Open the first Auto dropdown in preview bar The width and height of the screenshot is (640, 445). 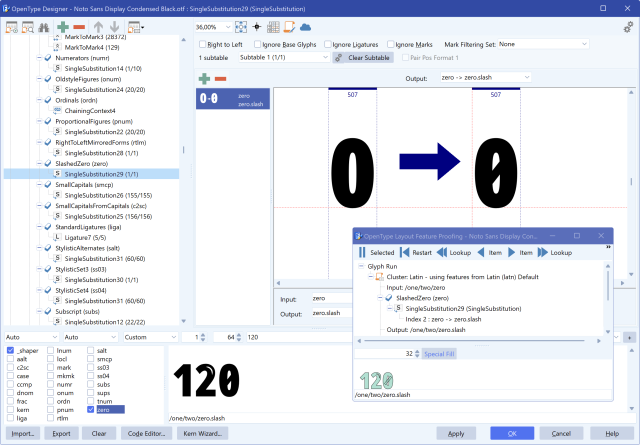coord(31,337)
